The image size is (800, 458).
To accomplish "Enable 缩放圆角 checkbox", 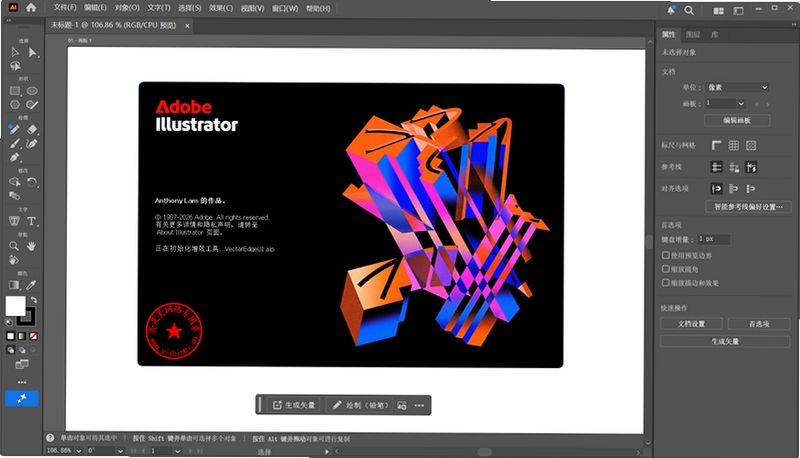I will pos(666,269).
